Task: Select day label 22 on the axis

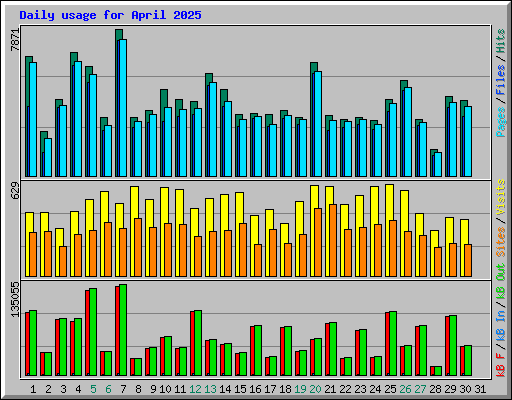Action: click(345, 389)
